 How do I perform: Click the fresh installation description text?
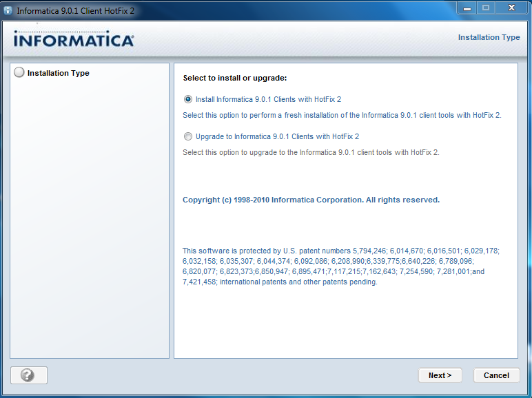pos(342,115)
